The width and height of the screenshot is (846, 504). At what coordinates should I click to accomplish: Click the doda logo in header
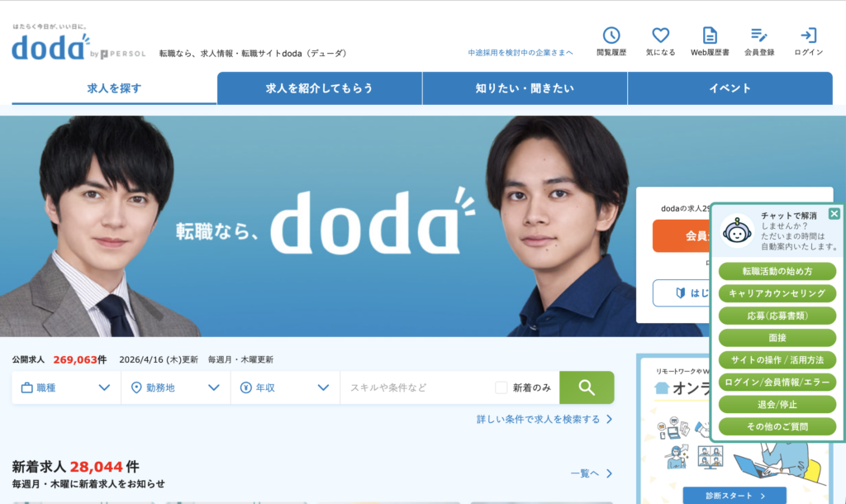[50, 47]
